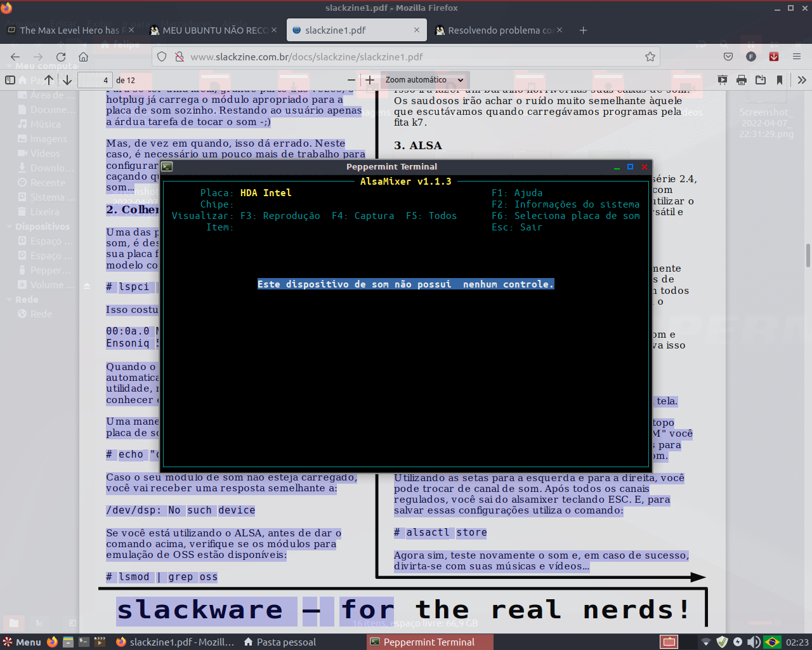
Task: Click the 'F3: Reprodução' view label
Action: click(280, 216)
